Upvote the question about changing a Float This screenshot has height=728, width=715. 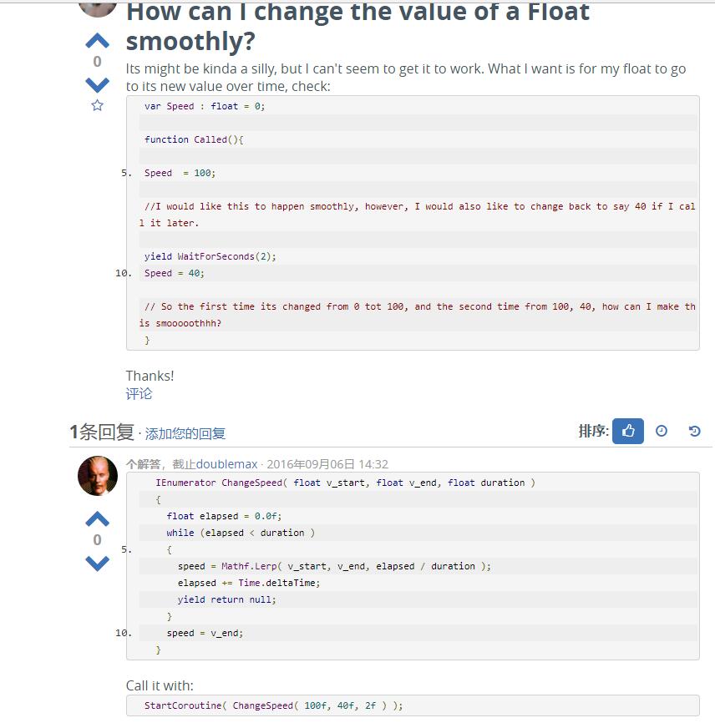pyautogui.click(x=97, y=41)
